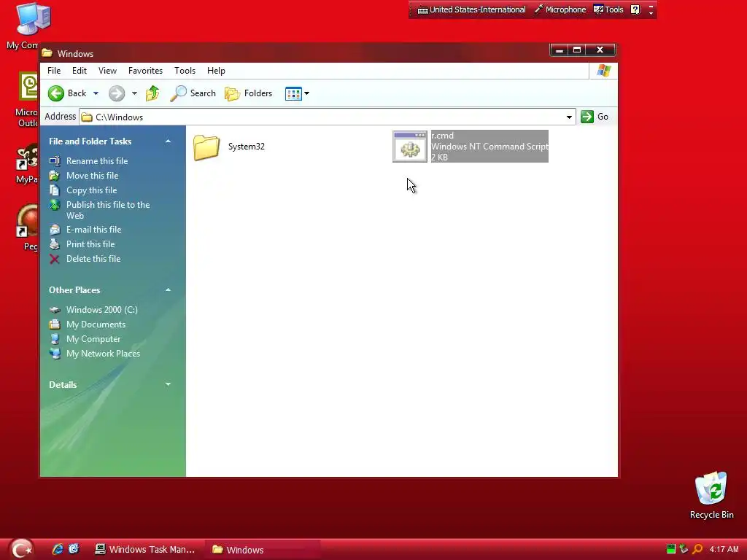Open the Help menu

pyautogui.click(x=216, y=71)
